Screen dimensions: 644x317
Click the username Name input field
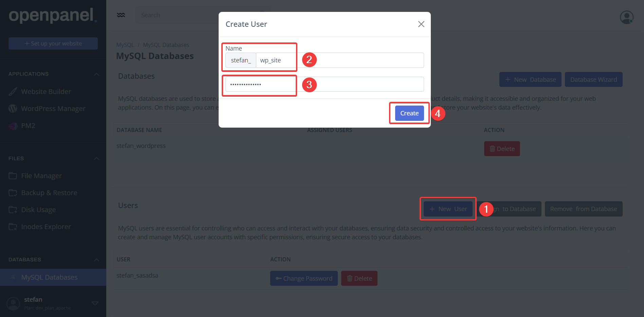(339, 60)
